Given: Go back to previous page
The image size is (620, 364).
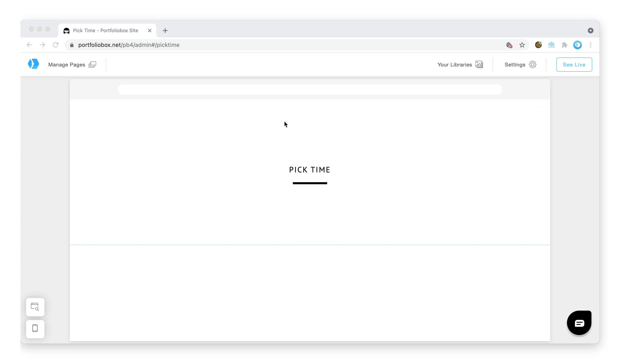Looking at the screenshot, I should click(x=29, y=45).
